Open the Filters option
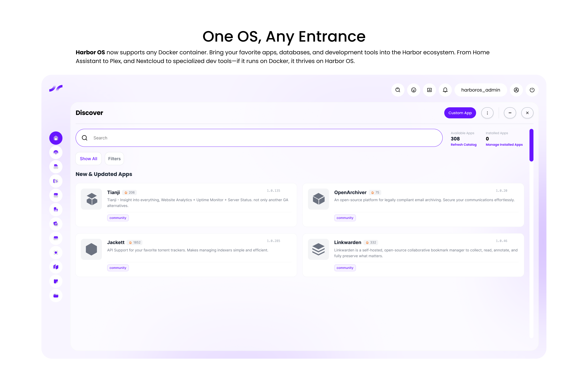588x369 pixels. [x=114, y=159]
